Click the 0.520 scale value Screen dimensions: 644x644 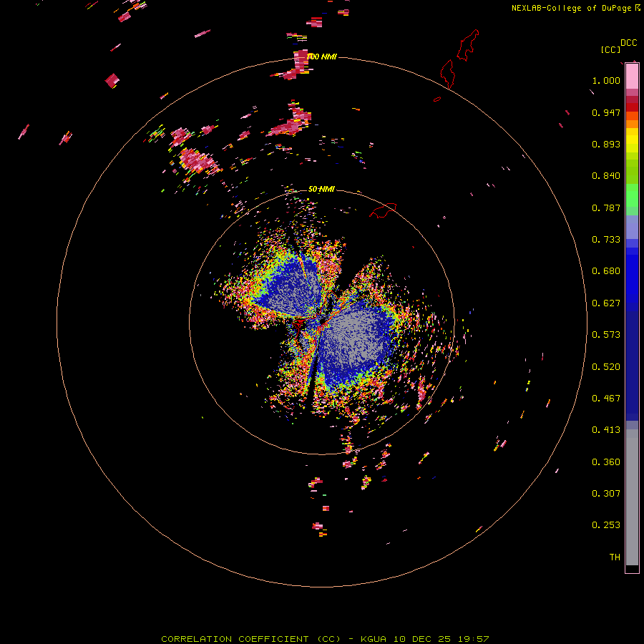[x=606, y=367]
